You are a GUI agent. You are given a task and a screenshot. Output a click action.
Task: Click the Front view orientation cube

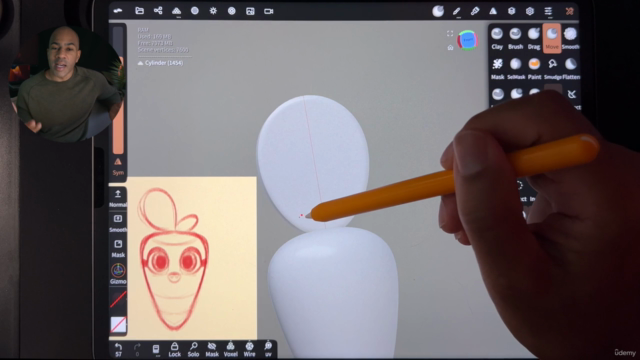pos(468,40)
